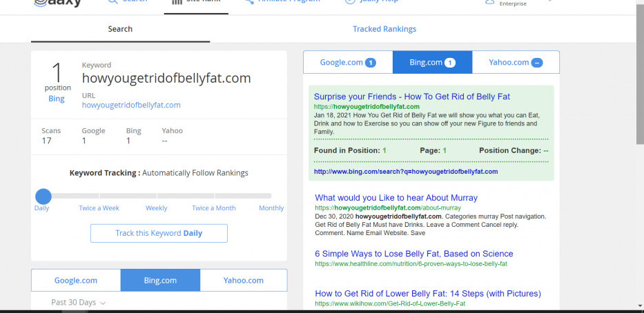Click the large position number 1
The height and width of the screenshot is (313, 644).
click(57, 72)
